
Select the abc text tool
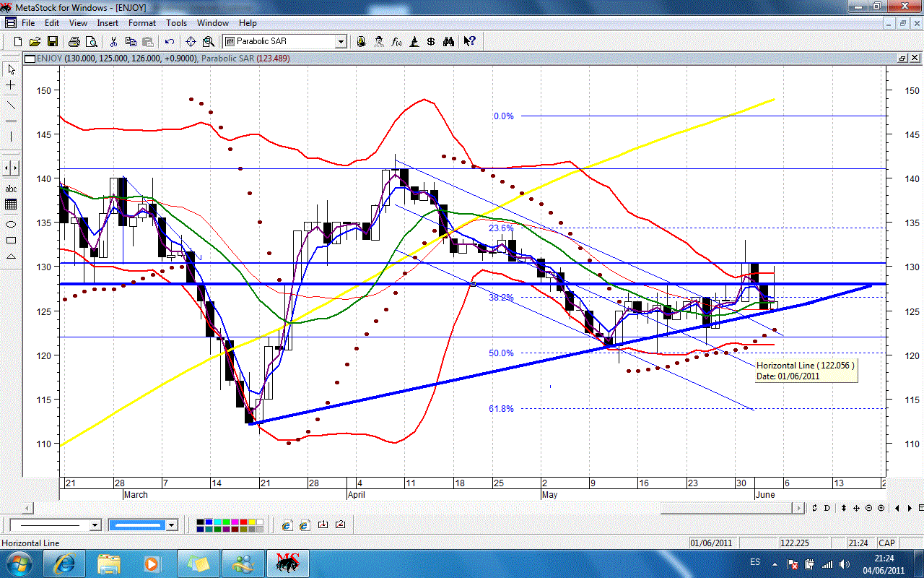11,189
